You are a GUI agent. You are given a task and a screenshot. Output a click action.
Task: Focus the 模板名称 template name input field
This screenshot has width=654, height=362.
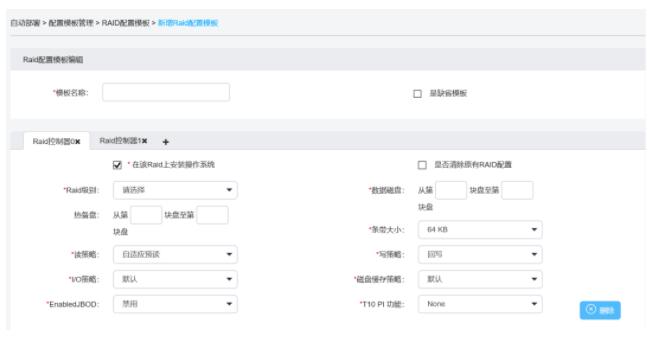click(x=166, y=92)
